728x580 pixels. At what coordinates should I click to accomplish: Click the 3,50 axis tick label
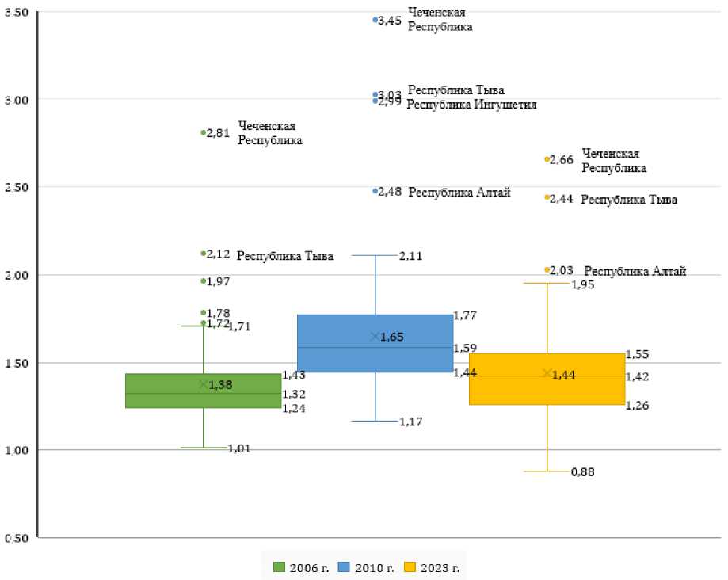pos(17,13)
